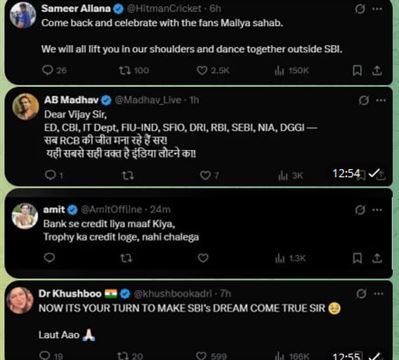The width and height of the screenshot is (399, 360).
Task: Bookmark amit's Trophy ka credit tweet
Action: [357, 258]
